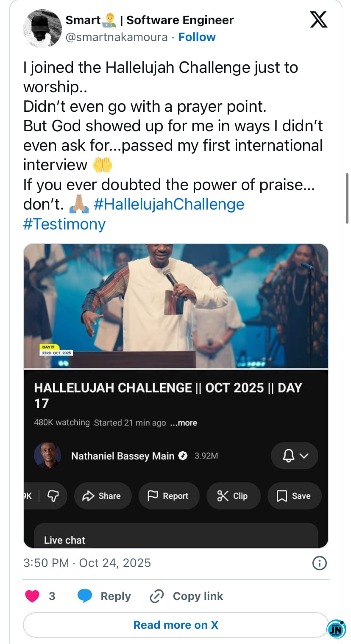
Task: Like the tweet with heart icon
Action: (32, 596)
